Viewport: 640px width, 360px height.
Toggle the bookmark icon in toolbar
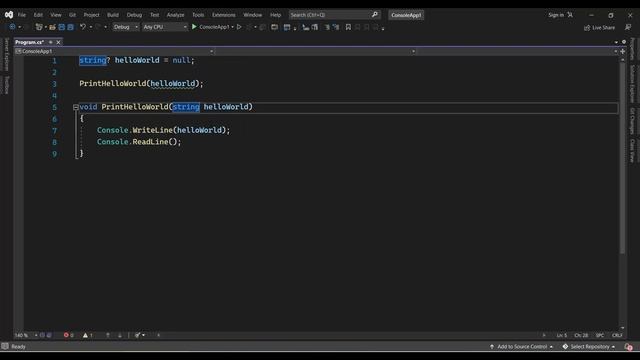tap(348, 27)
